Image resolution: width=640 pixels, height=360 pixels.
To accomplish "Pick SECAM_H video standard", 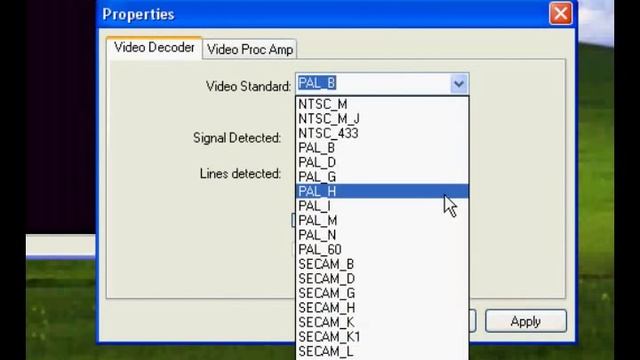I will [382, 308].
